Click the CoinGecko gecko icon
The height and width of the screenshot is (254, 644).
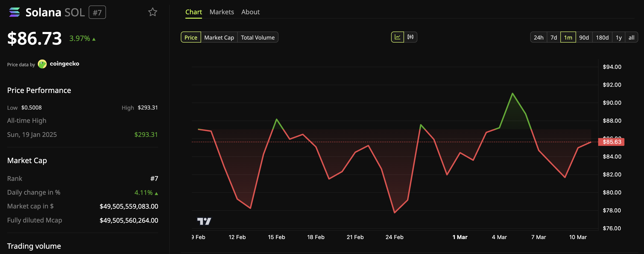(x=42, y=64)
